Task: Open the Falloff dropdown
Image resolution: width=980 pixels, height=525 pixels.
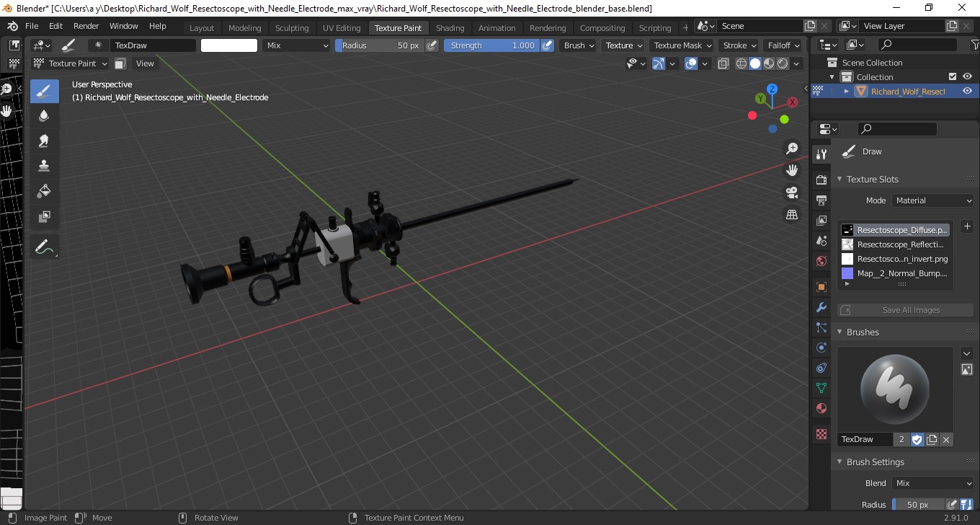Action: coord(783,45)
